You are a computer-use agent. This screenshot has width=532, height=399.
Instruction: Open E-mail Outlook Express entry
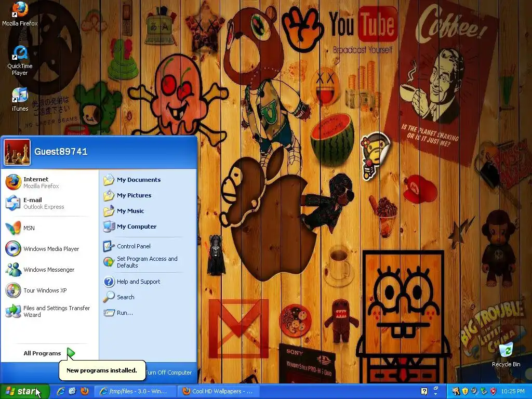49,203
